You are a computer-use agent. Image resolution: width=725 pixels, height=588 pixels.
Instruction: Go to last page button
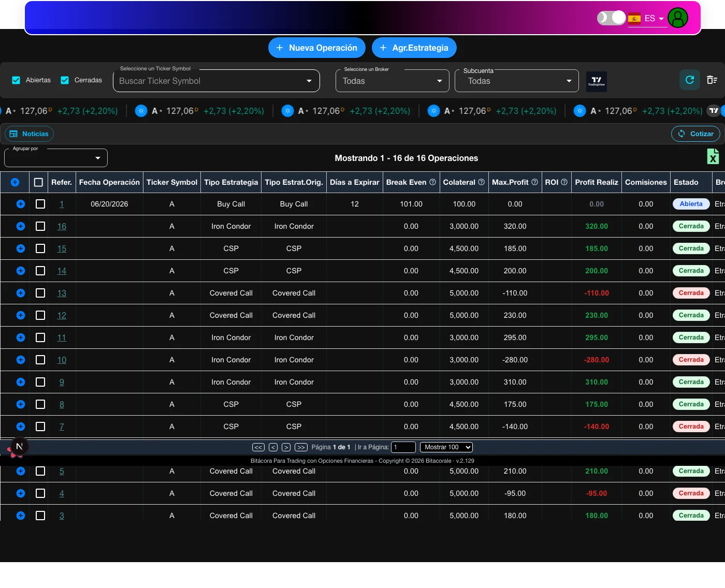(x=301, y=447)
